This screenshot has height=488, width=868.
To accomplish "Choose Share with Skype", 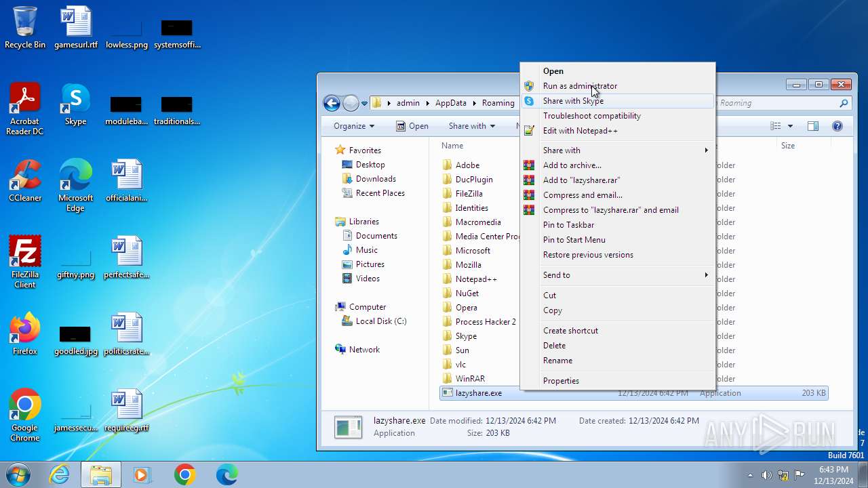I will pos(618,100).
